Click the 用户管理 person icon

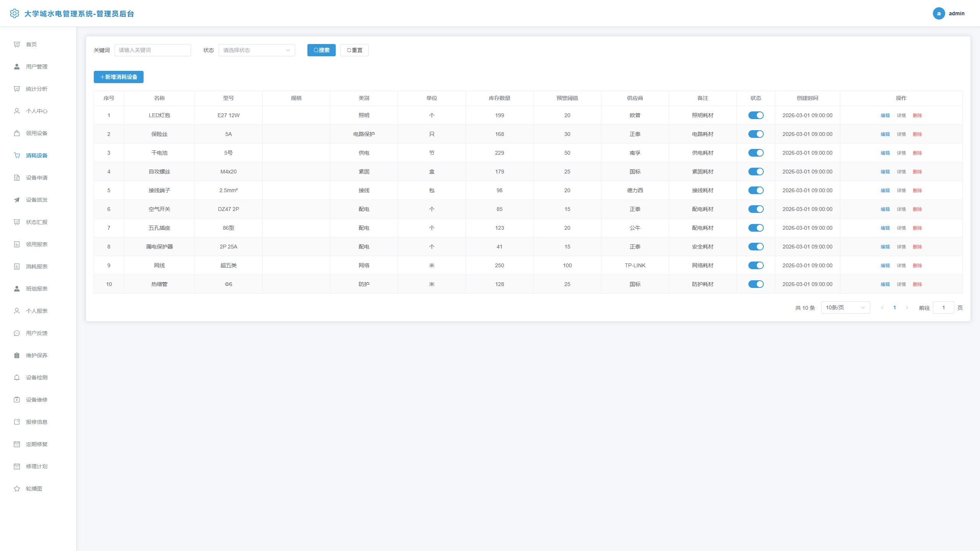[x=17, y=67]
